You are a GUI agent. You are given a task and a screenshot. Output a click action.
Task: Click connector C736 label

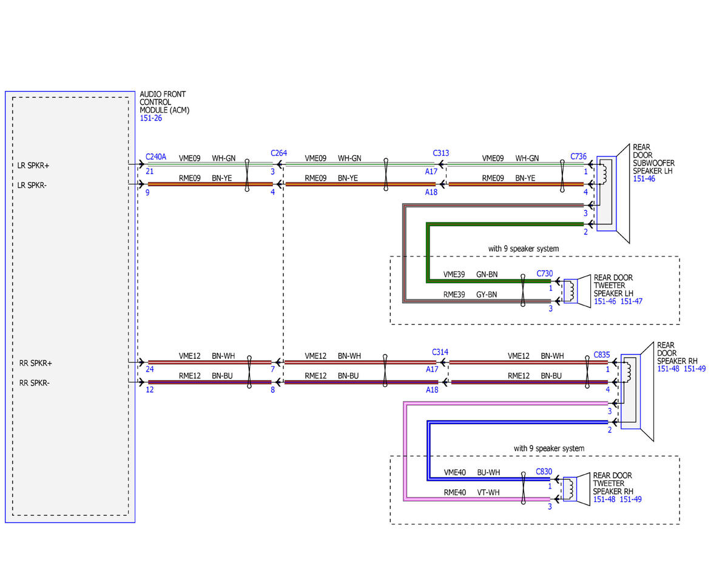579,156
